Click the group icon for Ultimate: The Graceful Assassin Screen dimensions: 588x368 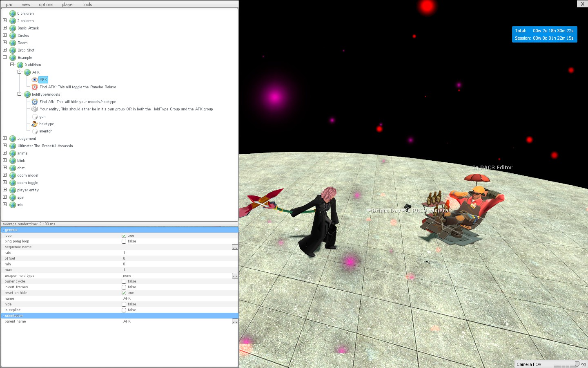click(13, 146)
